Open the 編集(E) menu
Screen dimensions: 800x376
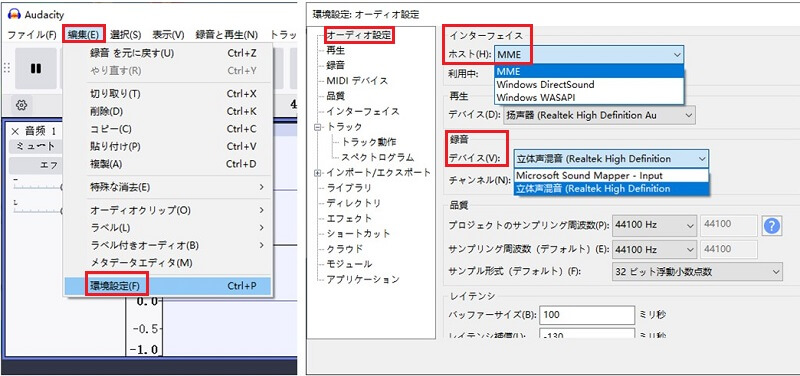click(83, 35)
